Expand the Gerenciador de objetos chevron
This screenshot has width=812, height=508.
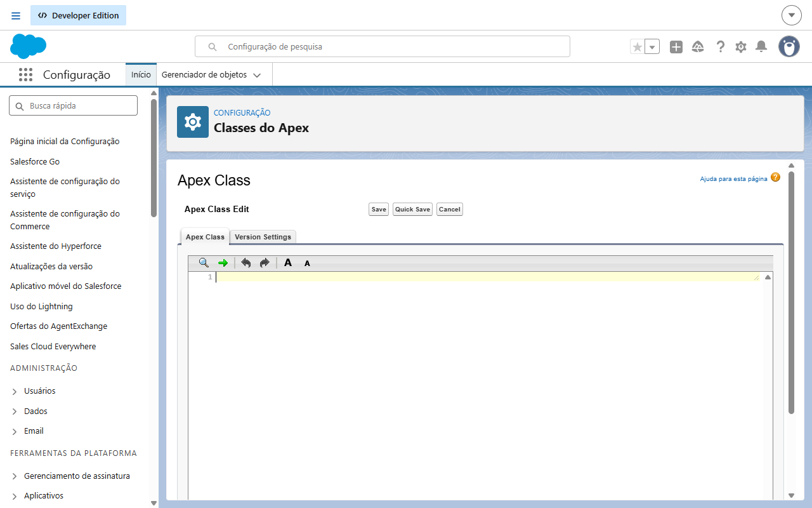pyautogui.click(x=257, y=76)
